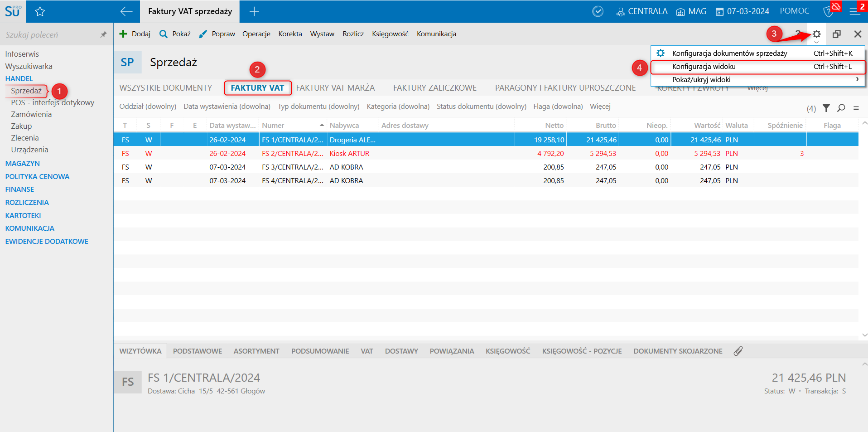
Task: Select invoice row Kiosk ARTUR
Action: [486, 153]
